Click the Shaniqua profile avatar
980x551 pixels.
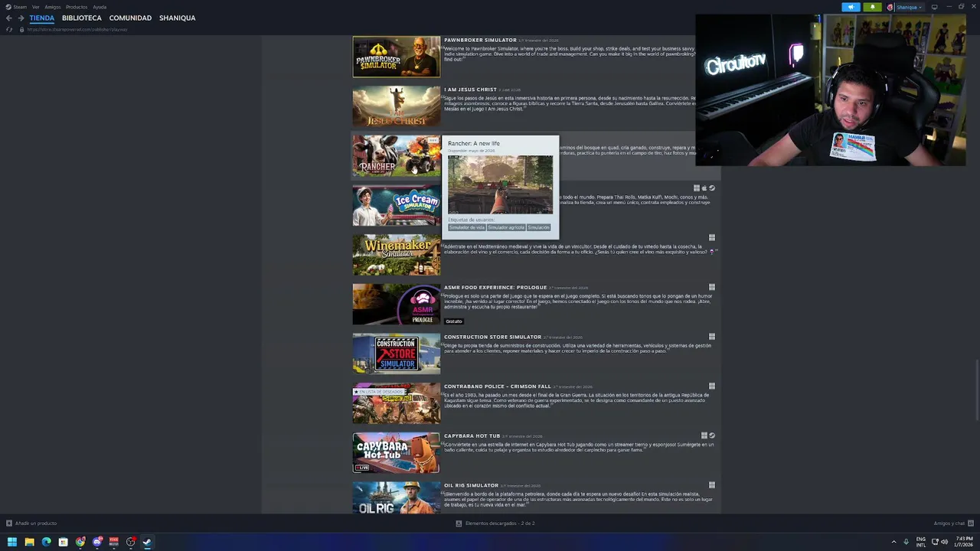tap(890, 7)
